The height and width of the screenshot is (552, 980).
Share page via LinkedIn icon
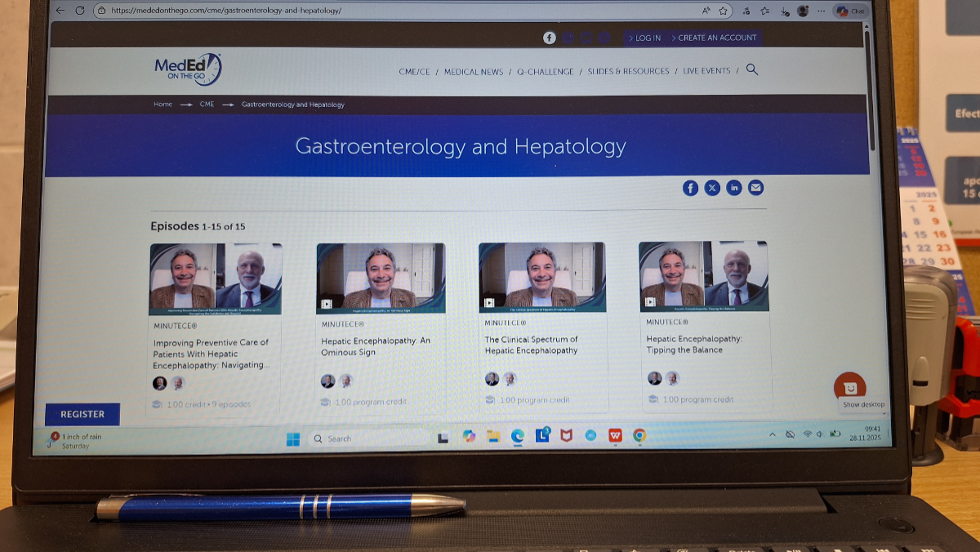point(734,188)
